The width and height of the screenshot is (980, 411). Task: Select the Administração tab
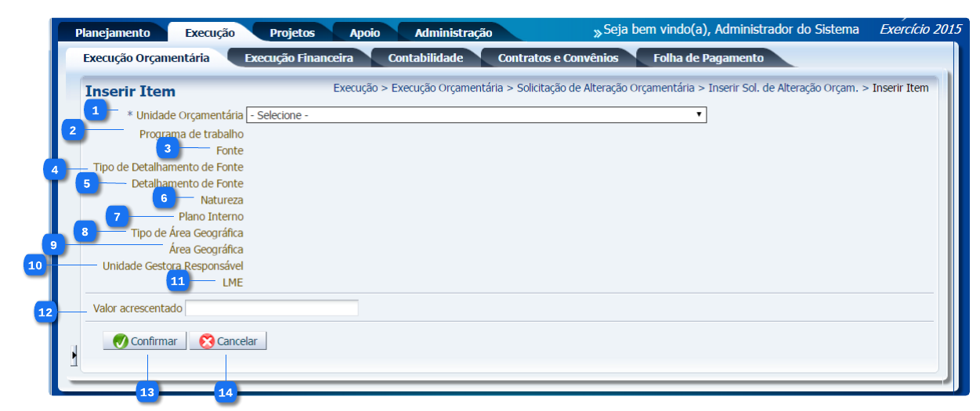453,33
